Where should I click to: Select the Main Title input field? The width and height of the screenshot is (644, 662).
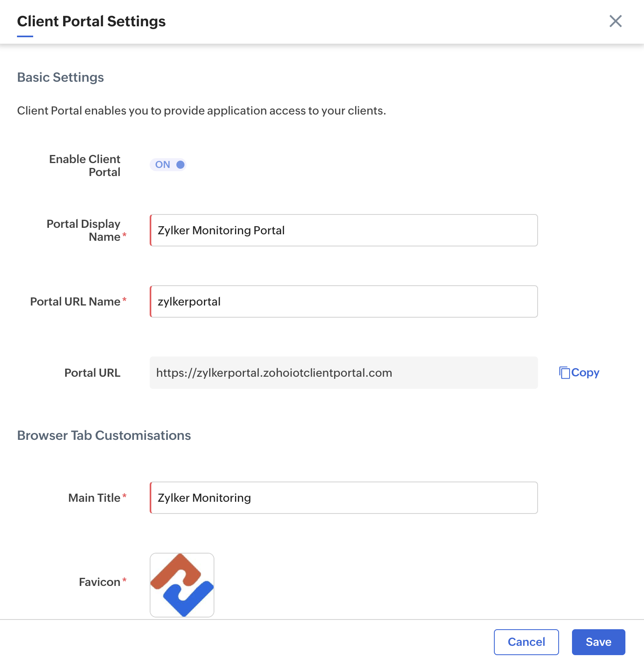tap(344, 498)
